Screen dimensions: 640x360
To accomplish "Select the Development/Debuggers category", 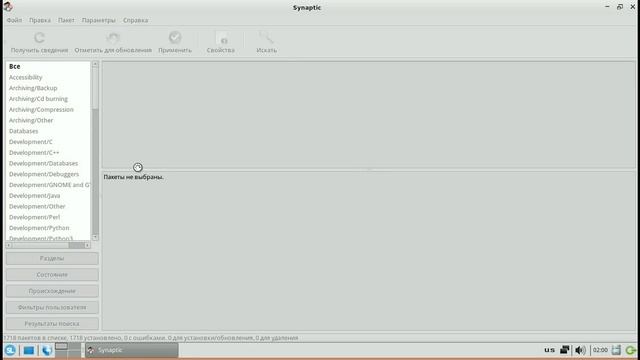I will pyautogui.click(x=48, y=174).
